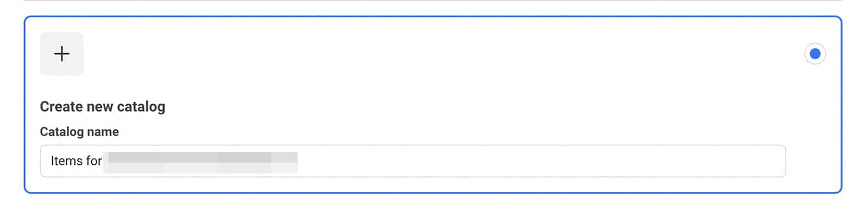Click the word "name" in the field label
868x212 pixels.
pos(103,132)
